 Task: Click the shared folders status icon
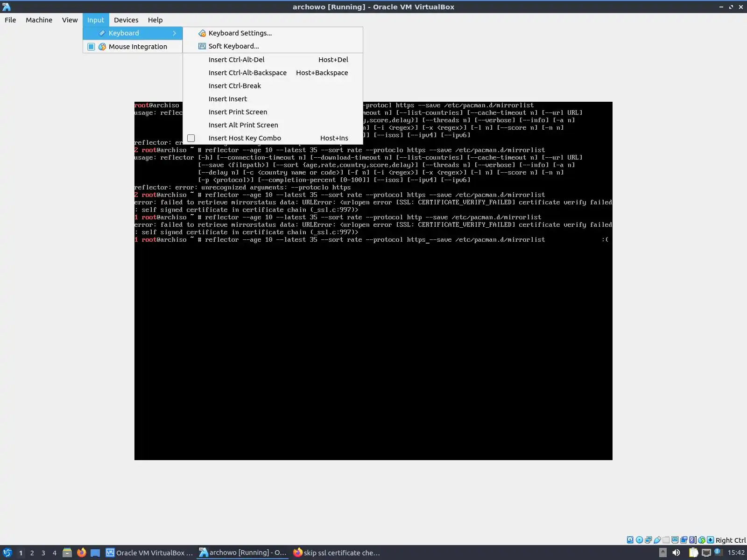pos(666,540)
